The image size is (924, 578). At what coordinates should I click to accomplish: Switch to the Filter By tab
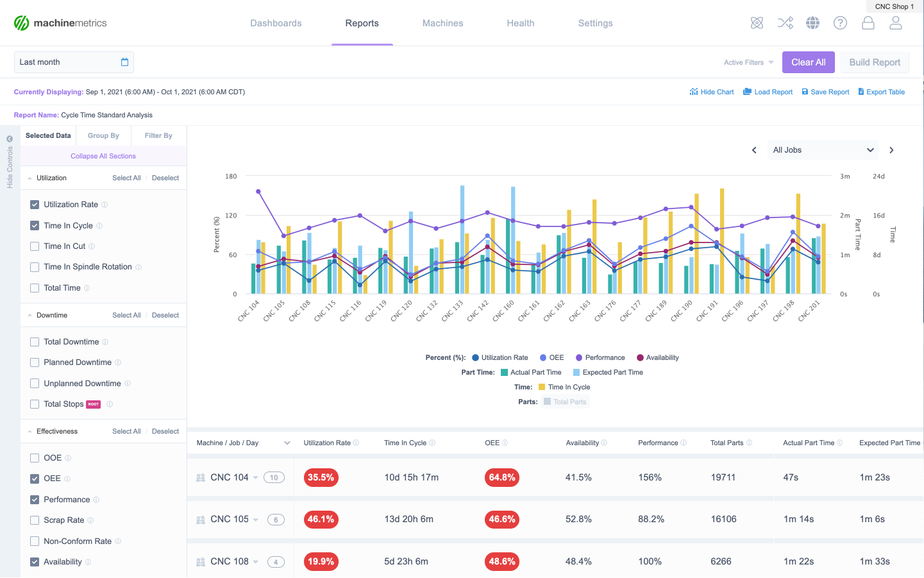pos(158,135)
